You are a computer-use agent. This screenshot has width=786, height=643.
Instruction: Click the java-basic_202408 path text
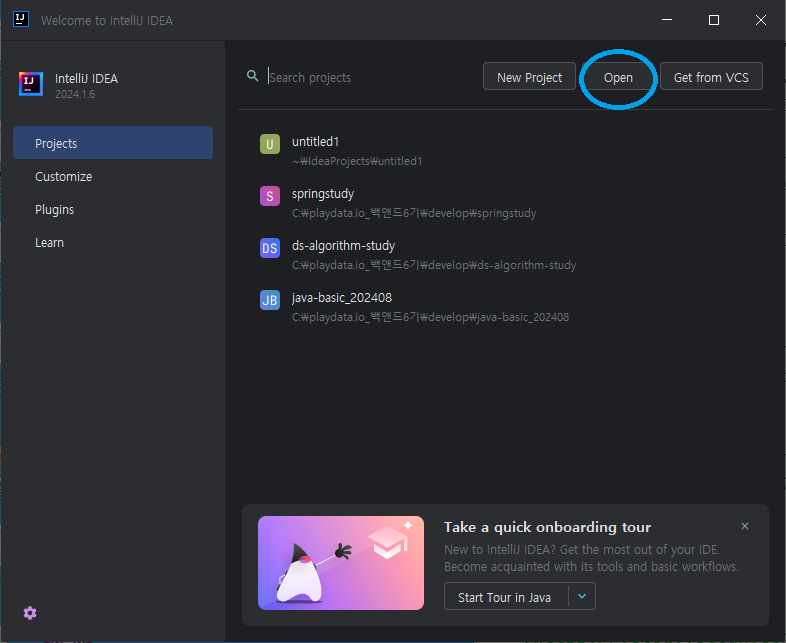click(x=431, y=317)
